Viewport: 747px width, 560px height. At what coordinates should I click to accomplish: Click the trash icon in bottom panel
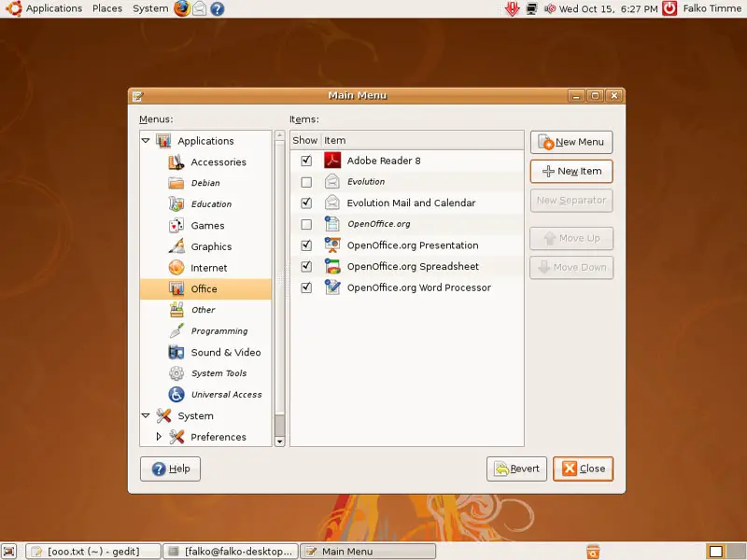pyautogui.click(x=593, y=552)
